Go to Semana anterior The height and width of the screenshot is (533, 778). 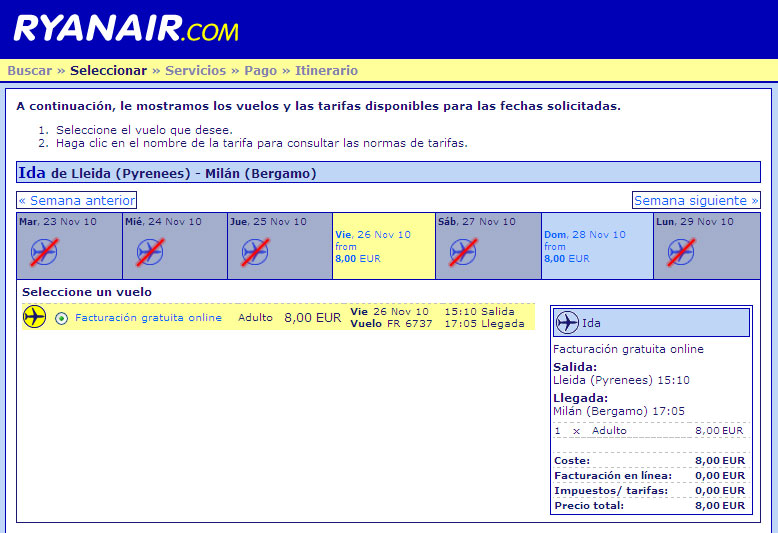click(x=77, y=200)
